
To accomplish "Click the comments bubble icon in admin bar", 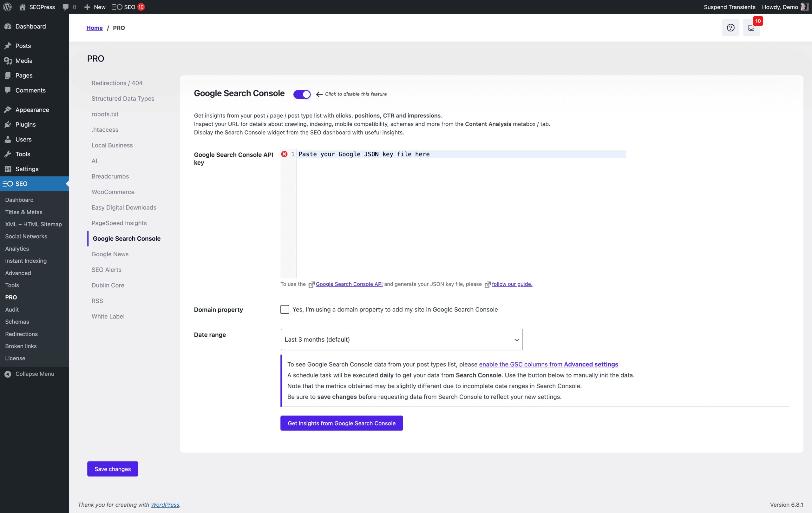I will [66, 7].
